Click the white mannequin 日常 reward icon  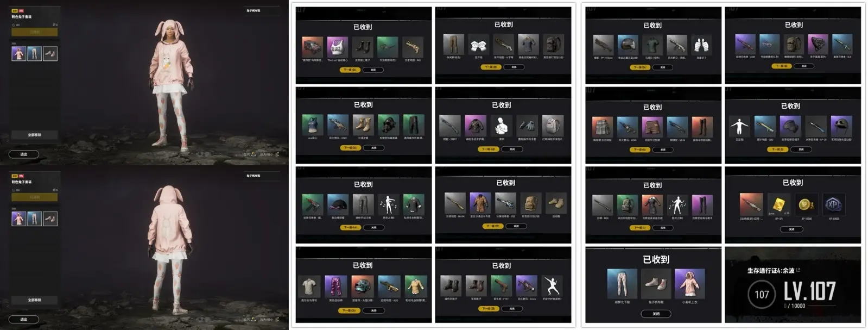coord(739,126)
